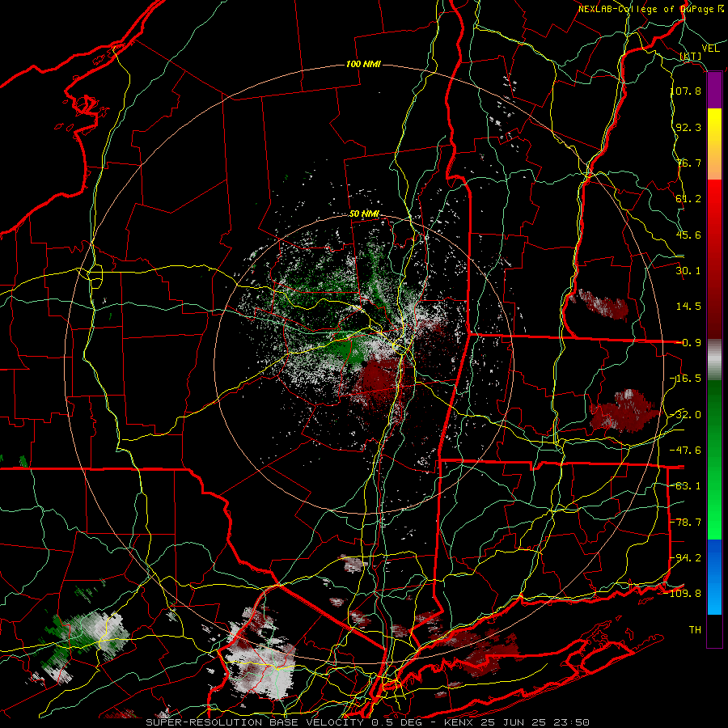This screenshot has width=728, height=728.
Task: Click the -94.2 velocity scale value
Action: 686,558
